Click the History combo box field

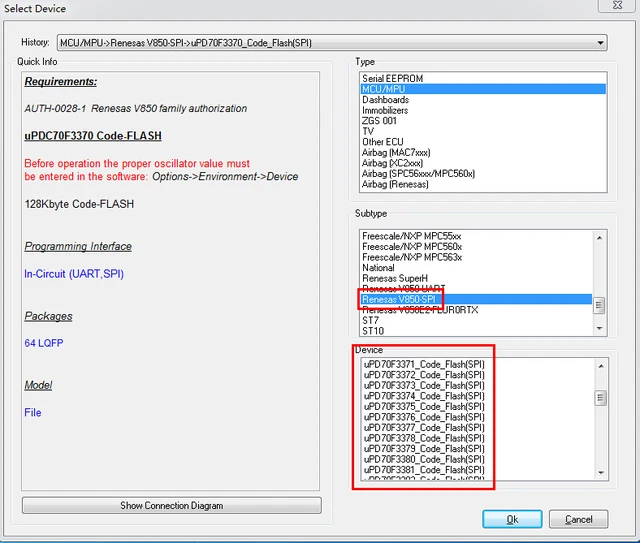332,43
